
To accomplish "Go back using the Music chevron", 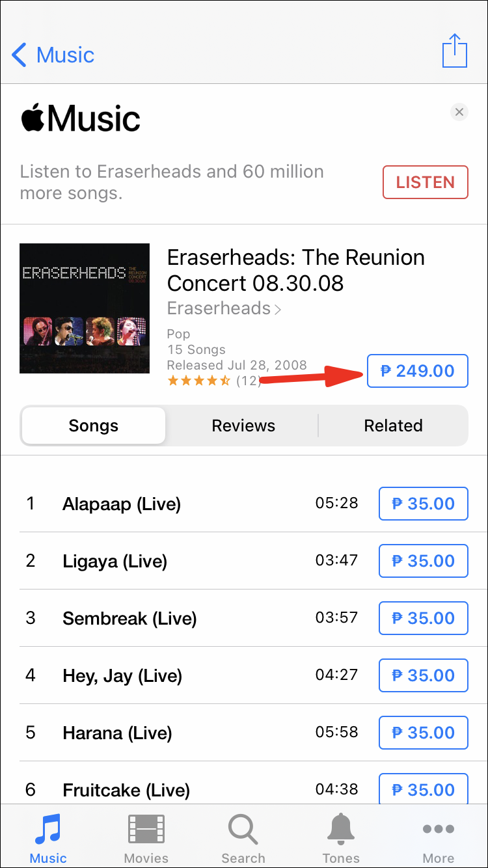I will tap(53, 55).
